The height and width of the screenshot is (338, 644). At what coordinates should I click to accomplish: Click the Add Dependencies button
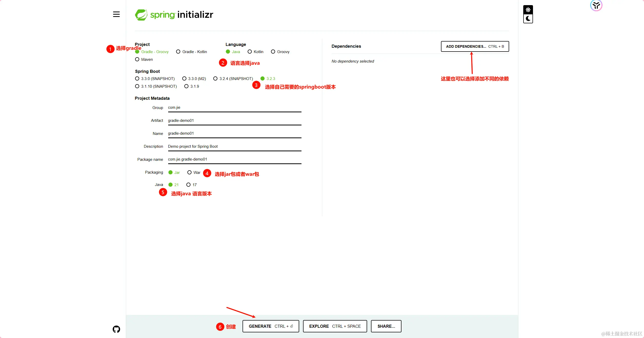tap(475, 46)
